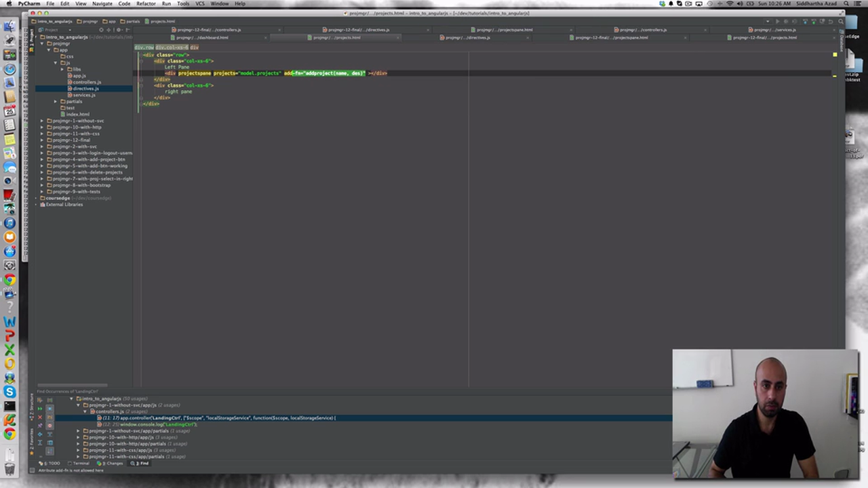
Task: Open the Navigate menu
Action: click(102, 3)
